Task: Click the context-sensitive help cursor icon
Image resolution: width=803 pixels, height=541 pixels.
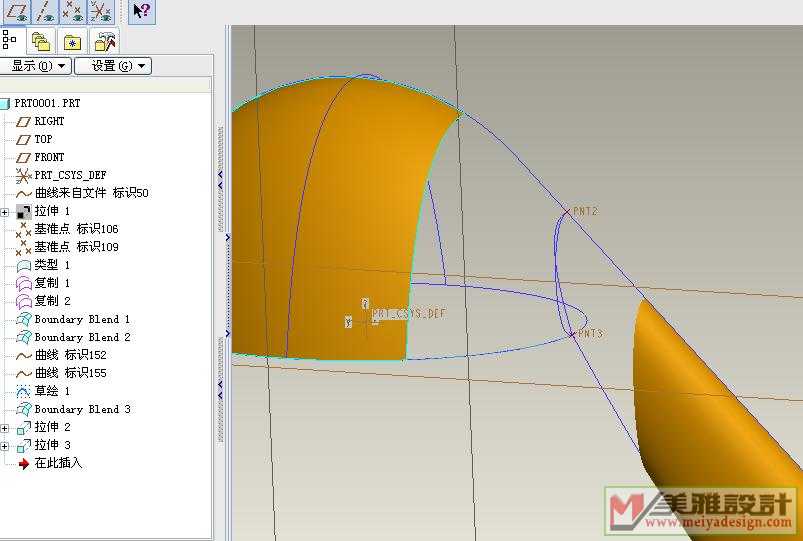Action: tap(142, 11)
